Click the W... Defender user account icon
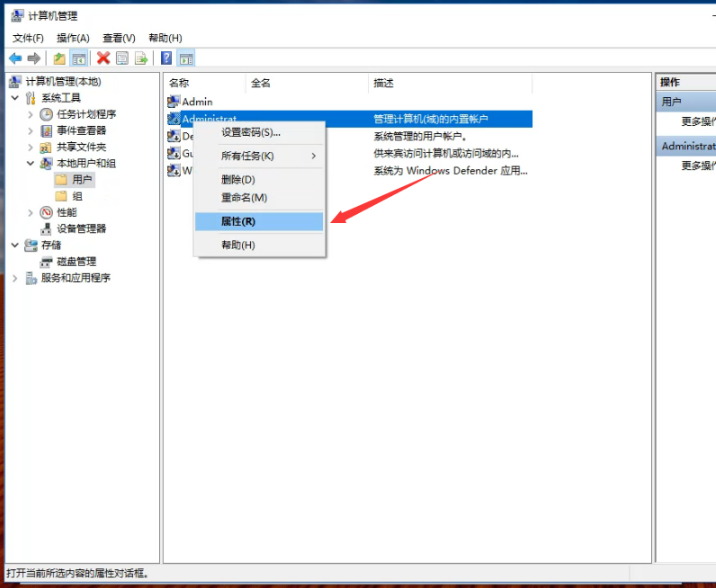Viewport: 716px width, 588px height. pyautogui.click(x=174, y=171)
